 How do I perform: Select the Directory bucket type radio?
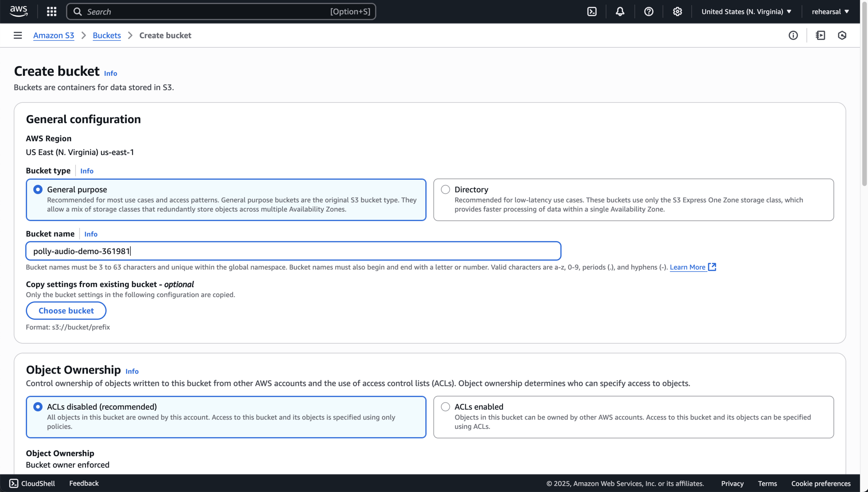[445, 190]
